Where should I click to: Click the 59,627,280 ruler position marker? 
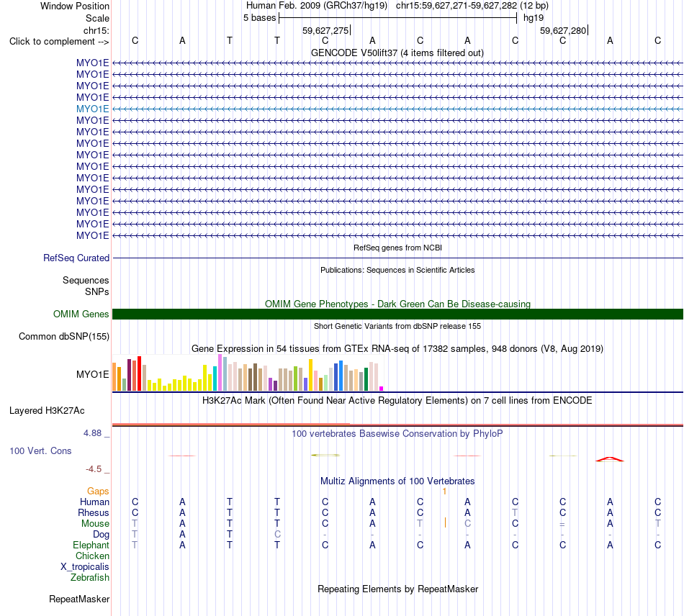pyautogui.click(x=563, y=30)
